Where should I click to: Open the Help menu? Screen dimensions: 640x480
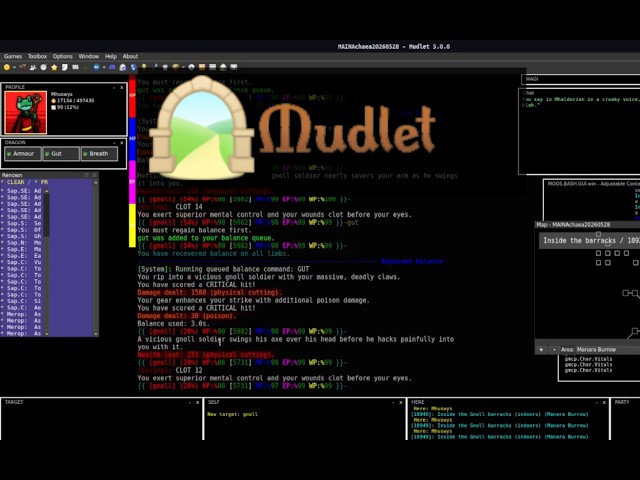(x=111, y=56)
